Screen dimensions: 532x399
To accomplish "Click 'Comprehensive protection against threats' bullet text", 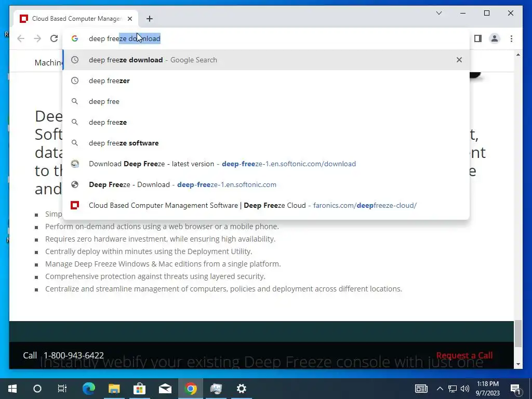I will coord(155,276).
